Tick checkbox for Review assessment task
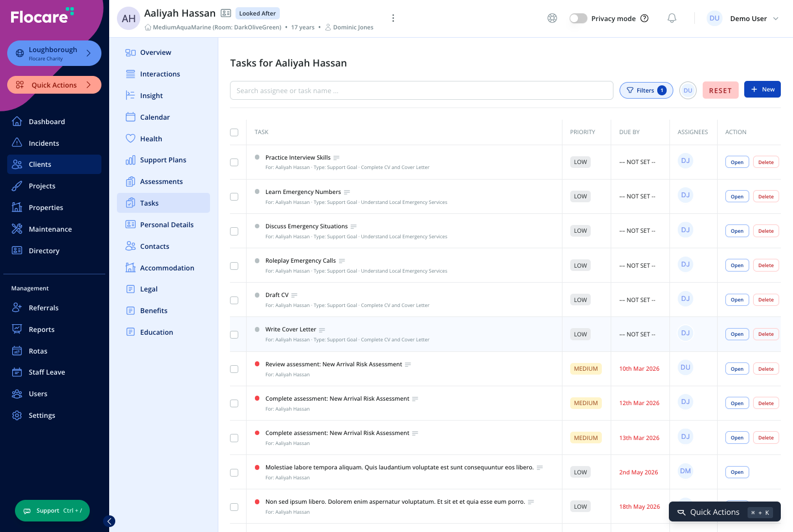793x532 pixels. click(x=234, y=369)
